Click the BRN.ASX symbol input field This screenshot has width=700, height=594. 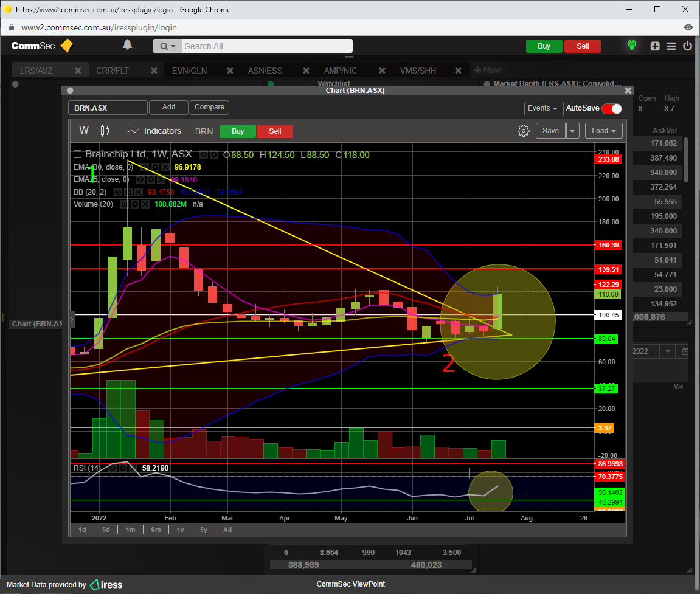tap(108, 108)
